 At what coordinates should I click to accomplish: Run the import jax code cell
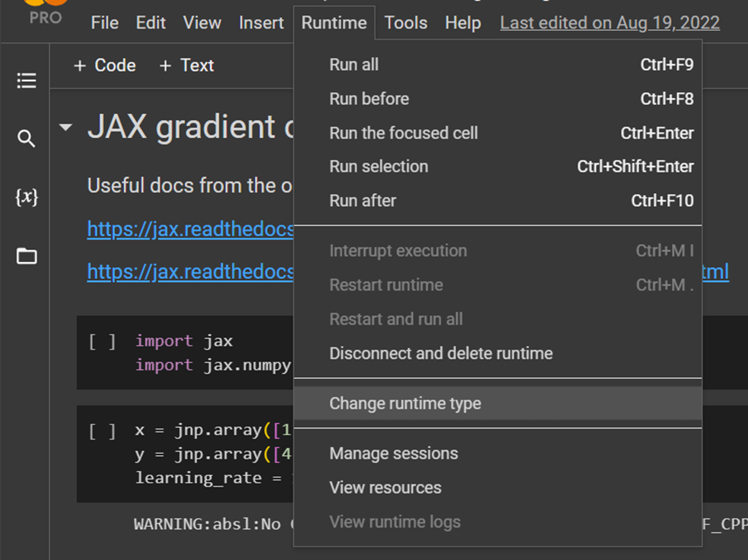102,341
